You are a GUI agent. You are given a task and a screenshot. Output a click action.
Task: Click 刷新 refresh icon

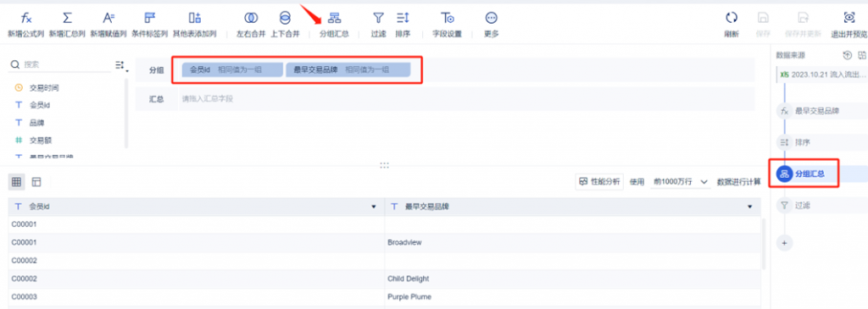732,18
